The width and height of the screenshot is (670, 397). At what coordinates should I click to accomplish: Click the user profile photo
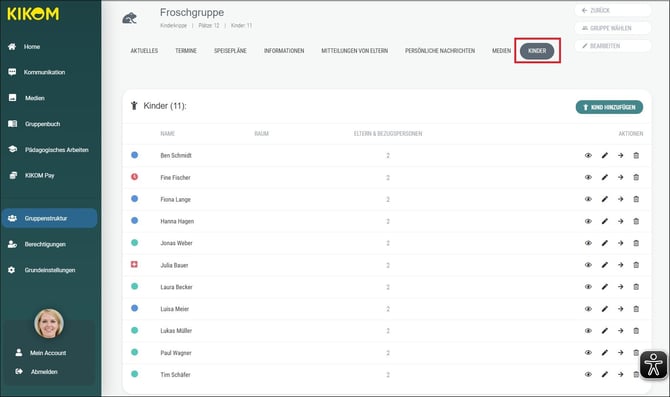pyautogui.click(x=49, y=323)
